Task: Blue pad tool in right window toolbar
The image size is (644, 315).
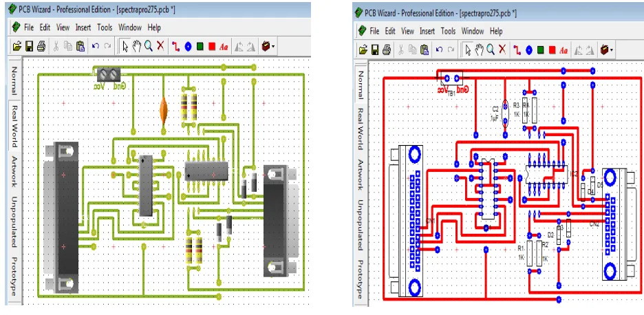Action: 529,50
